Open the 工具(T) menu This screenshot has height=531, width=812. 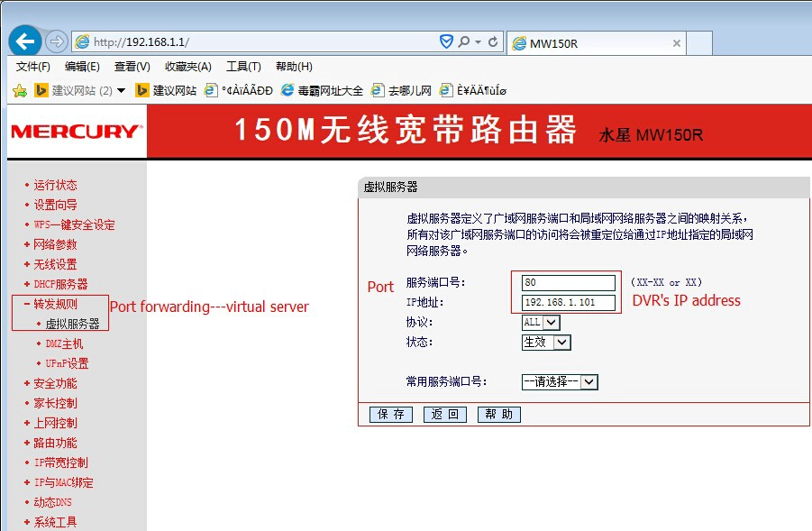pyautogui.click(x=243, y=67)
